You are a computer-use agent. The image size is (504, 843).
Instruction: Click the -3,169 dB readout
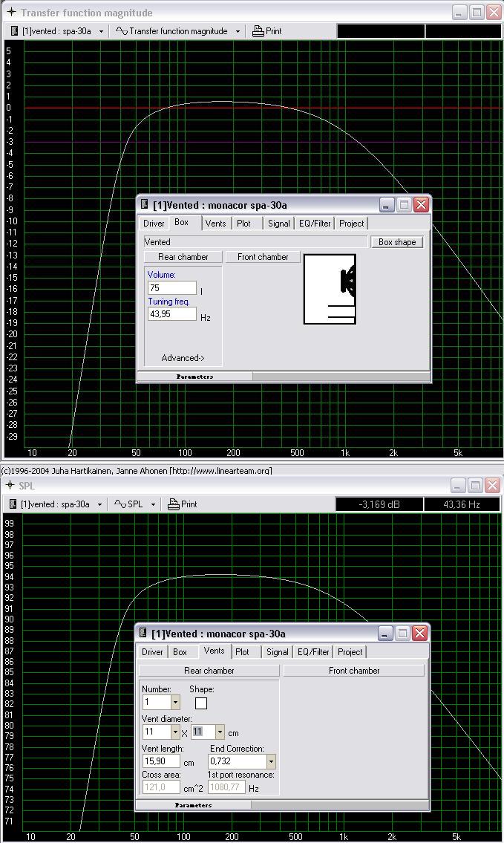coord(379,504)
